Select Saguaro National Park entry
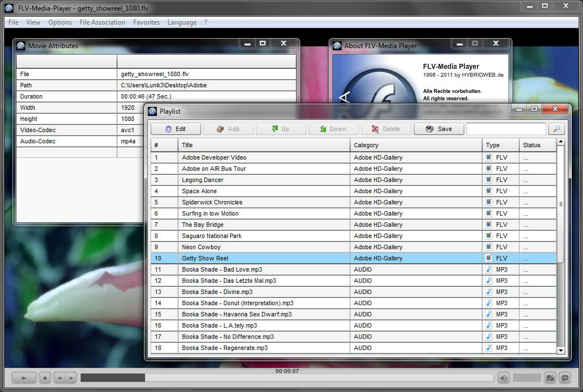Image resolution: width=583 pixels, height=392 pixels. coord(353,236)
